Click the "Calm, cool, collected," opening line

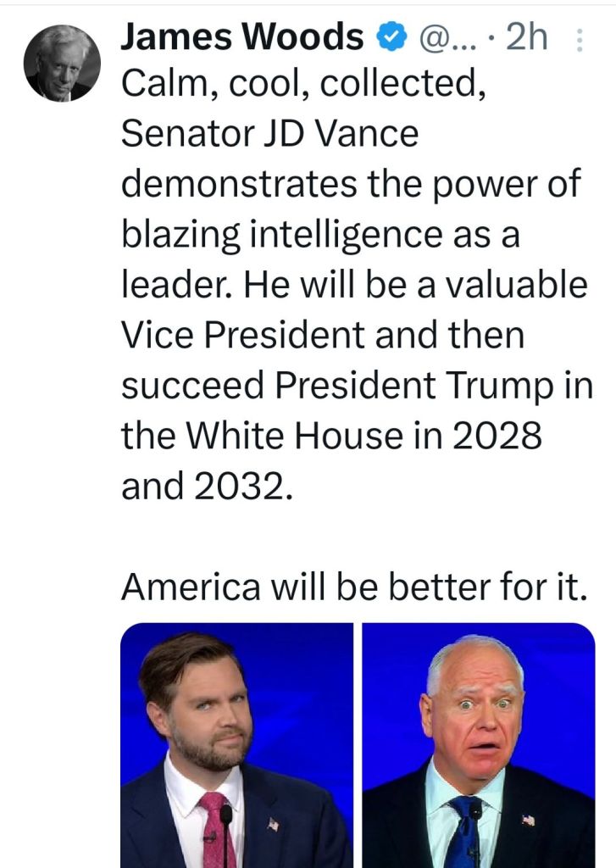pyautogui.click(x=304, y=85)
